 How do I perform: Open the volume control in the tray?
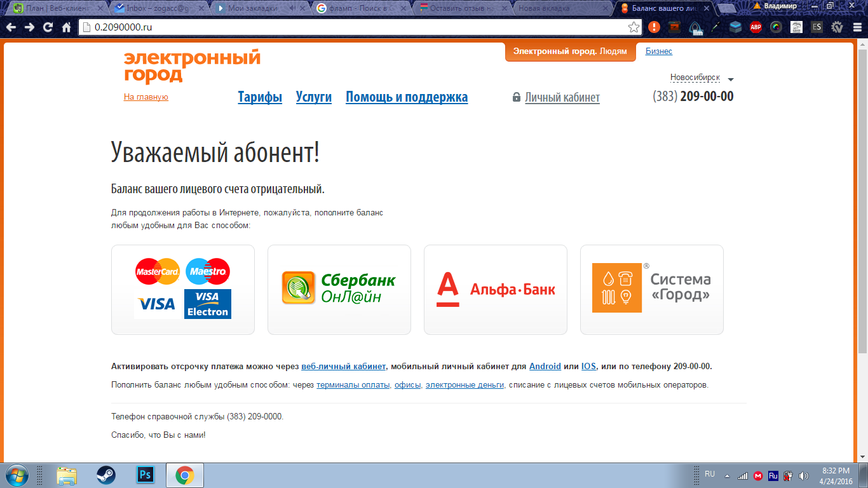pyautogui.click(x=804, y=475)
